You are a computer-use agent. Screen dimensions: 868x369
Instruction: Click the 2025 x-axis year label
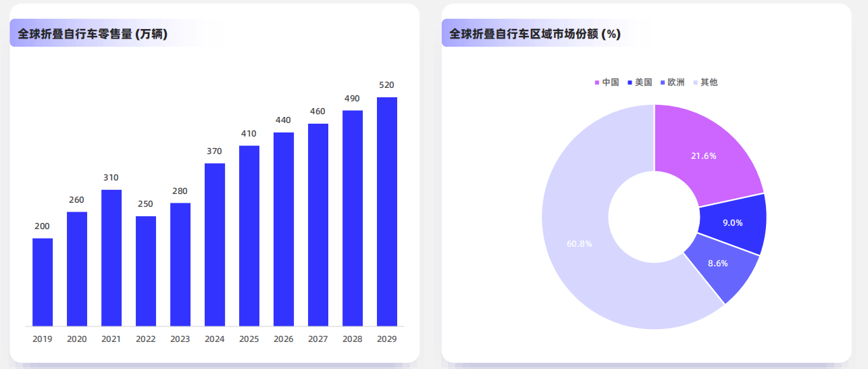coord(249,339)
